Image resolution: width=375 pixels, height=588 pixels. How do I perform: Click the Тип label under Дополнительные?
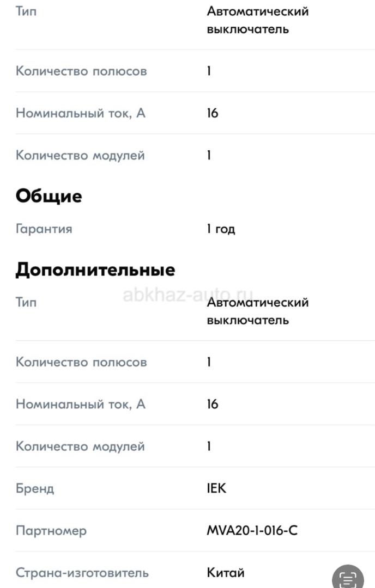click(x=26, y=302)
